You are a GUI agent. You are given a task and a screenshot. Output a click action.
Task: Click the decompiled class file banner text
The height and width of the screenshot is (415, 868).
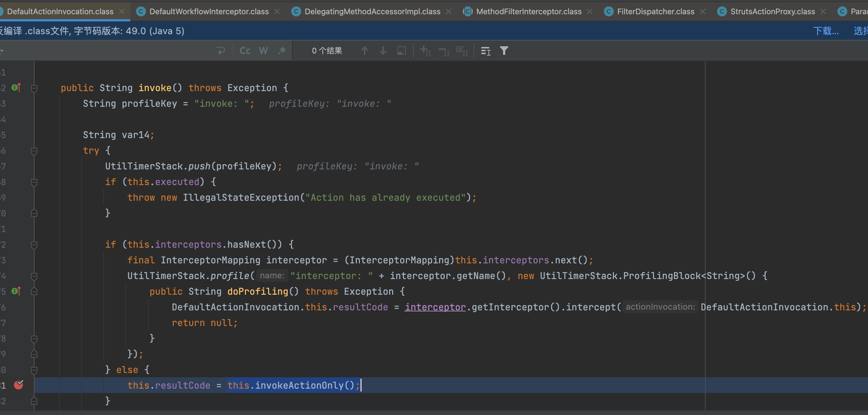92,31
